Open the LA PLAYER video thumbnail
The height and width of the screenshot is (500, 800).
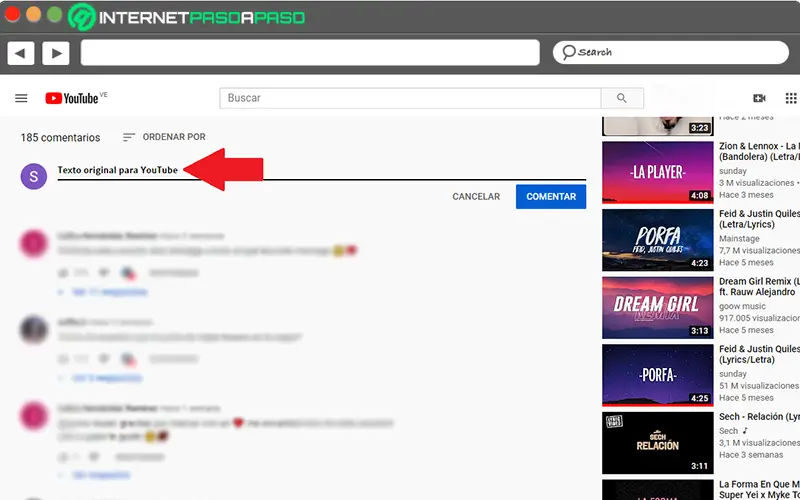click(x=658, y=172)
